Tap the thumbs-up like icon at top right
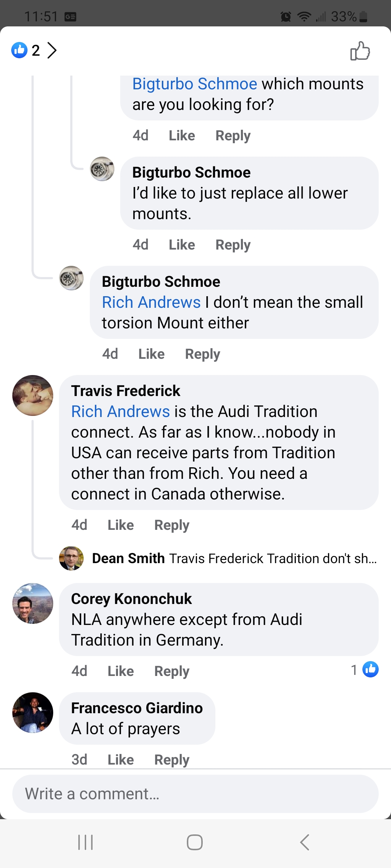 360,51
